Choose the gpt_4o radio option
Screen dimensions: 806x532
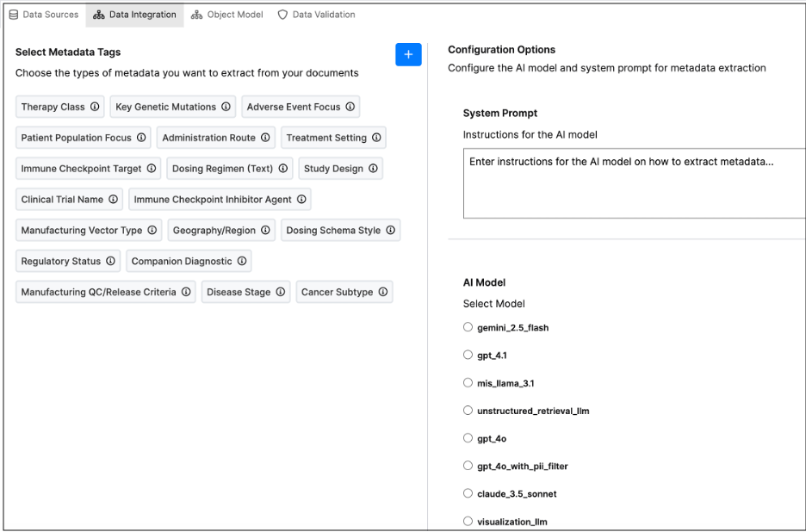(468, 438)
